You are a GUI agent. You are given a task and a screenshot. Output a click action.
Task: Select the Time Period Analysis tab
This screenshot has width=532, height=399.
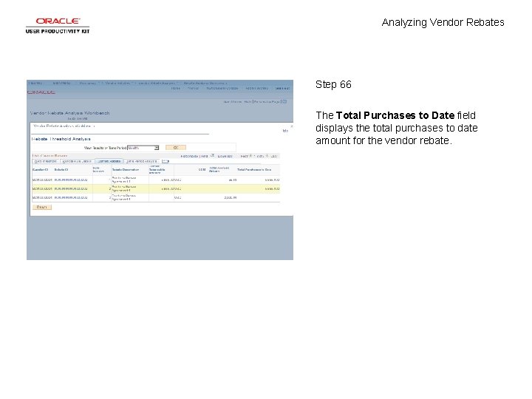pyautogui.click(x=142, y=162)
